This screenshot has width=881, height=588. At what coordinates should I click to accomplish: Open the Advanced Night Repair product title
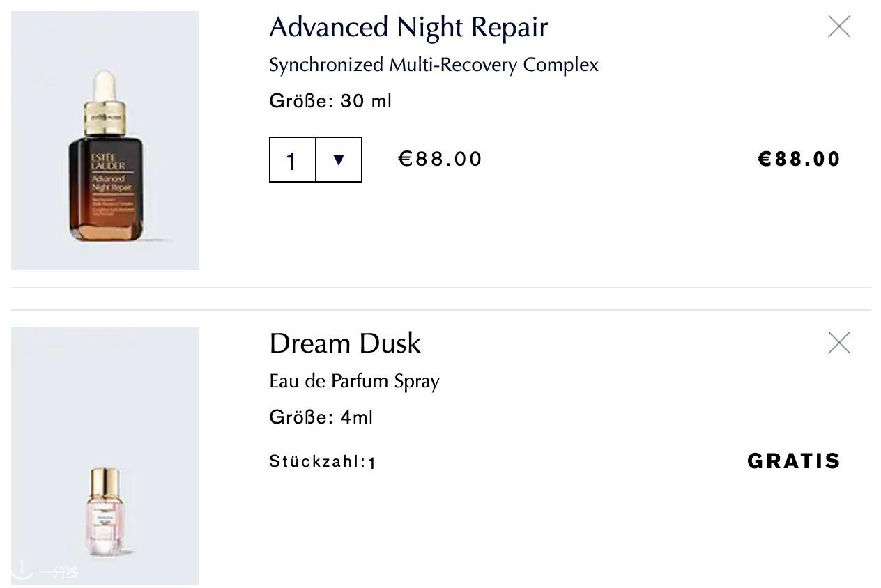[x=408, y=27]
